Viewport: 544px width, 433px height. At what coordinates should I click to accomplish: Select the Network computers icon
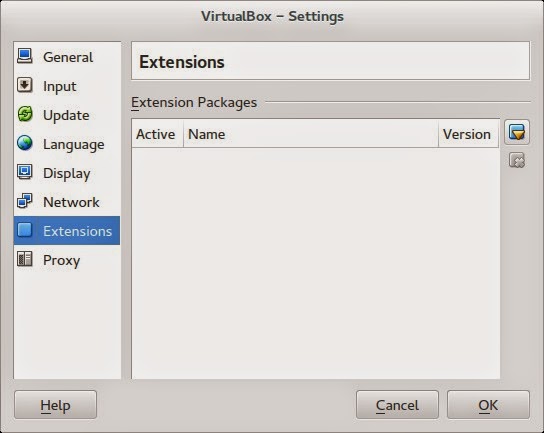pyautogui.click(x=25, y=201)
